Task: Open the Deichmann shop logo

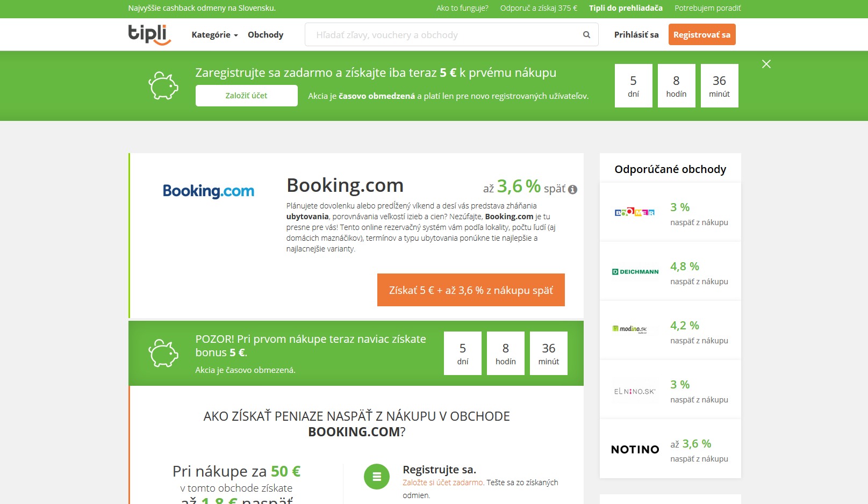Action: tap(635, 272)
